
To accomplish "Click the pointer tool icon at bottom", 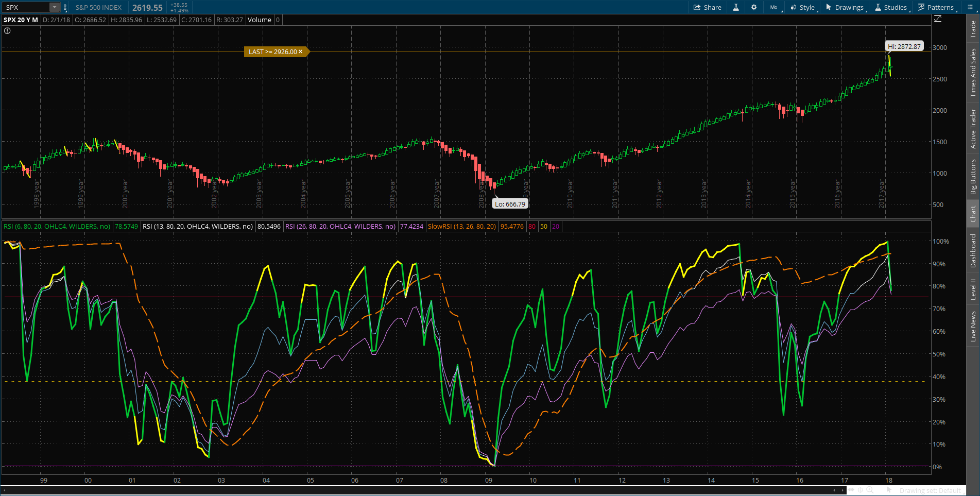I will (x=889, y=490).
